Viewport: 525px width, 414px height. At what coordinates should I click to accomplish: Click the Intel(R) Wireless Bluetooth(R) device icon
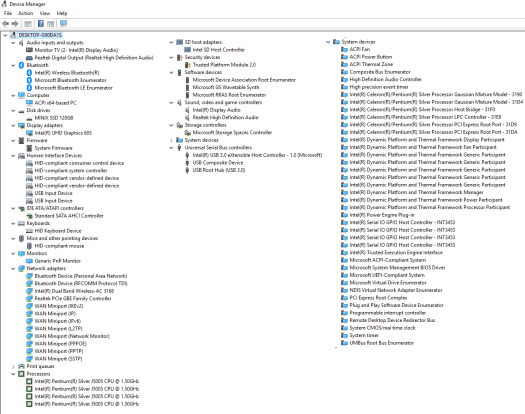(x=29, y=73)
